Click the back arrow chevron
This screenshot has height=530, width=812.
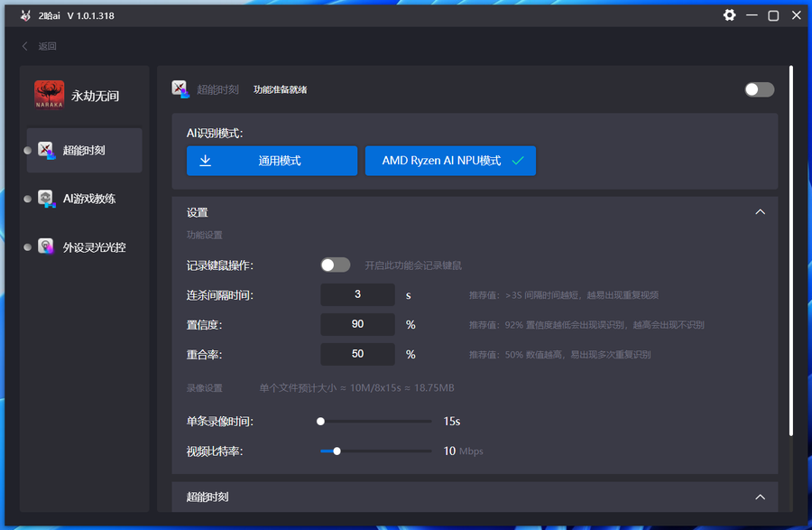point(24,46)
